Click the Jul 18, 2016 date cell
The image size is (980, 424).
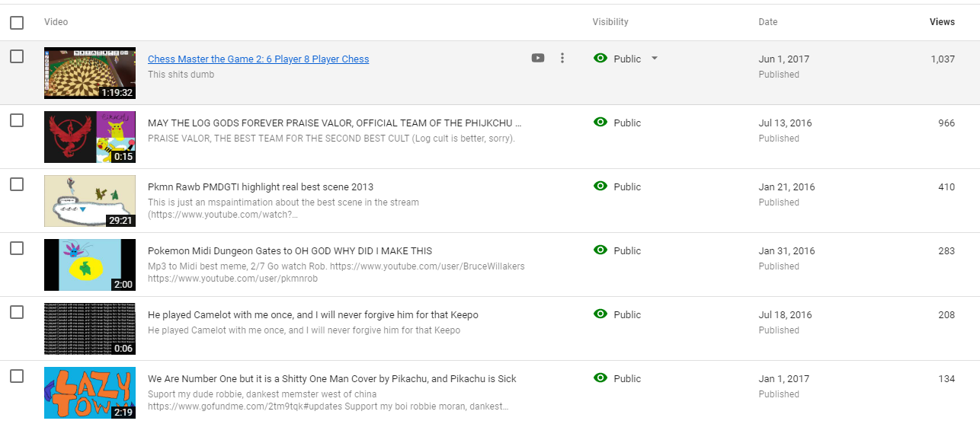click(x=785, y=315)
